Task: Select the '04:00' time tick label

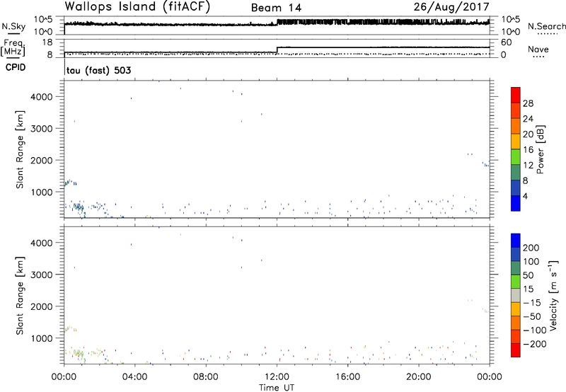Action: [134, 377]
